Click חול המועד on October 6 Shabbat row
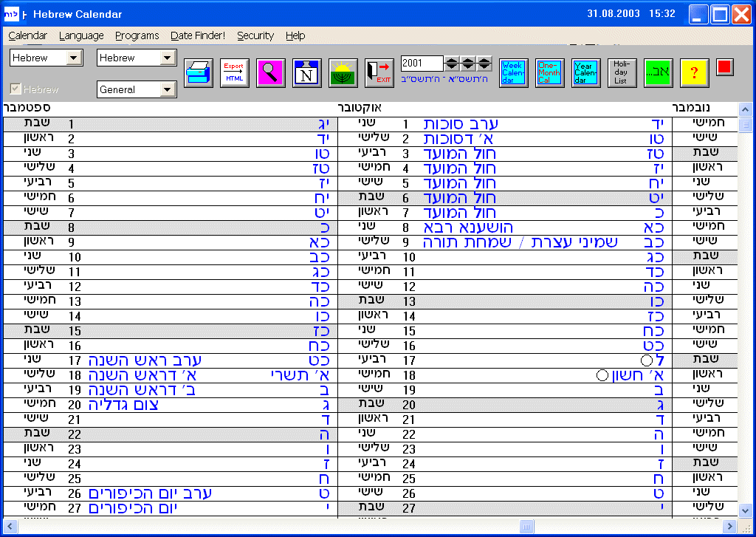This screenshot has height=537, width=756. tap(459, 198)
